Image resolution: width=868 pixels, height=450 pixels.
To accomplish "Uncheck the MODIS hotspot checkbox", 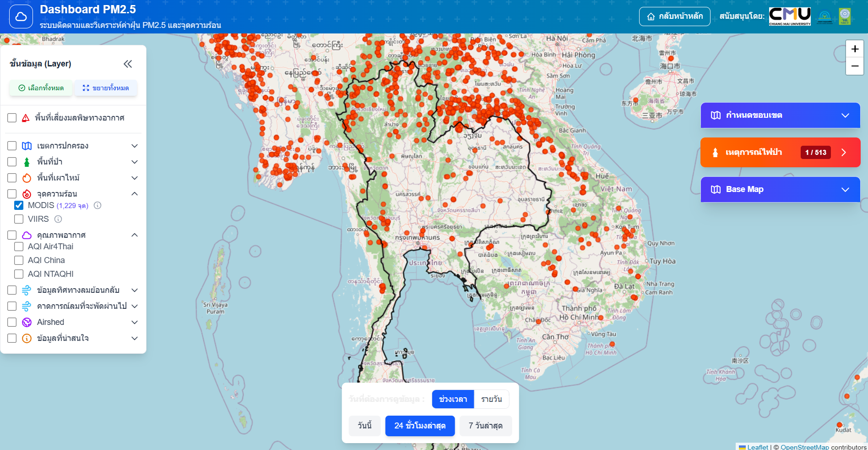I will pyautogui.click(x=19, y=205).
